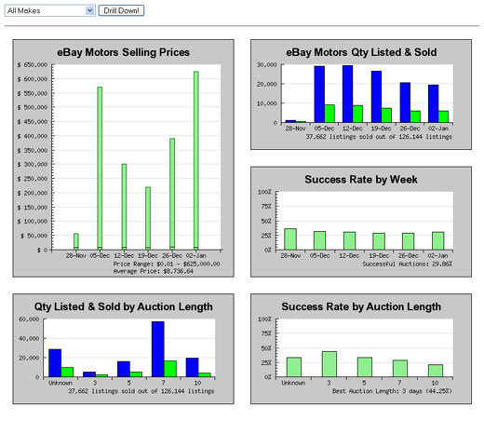Click blue Unknown bar in Auction Length quantity chart
Image resolution: width=484 pixels, height=448 pixels.
55,363
